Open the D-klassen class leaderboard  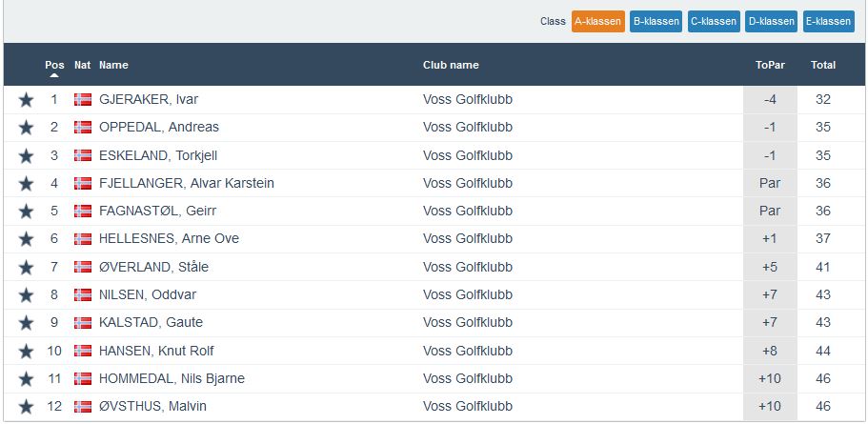pyautogui.click(x=771, y=21)
